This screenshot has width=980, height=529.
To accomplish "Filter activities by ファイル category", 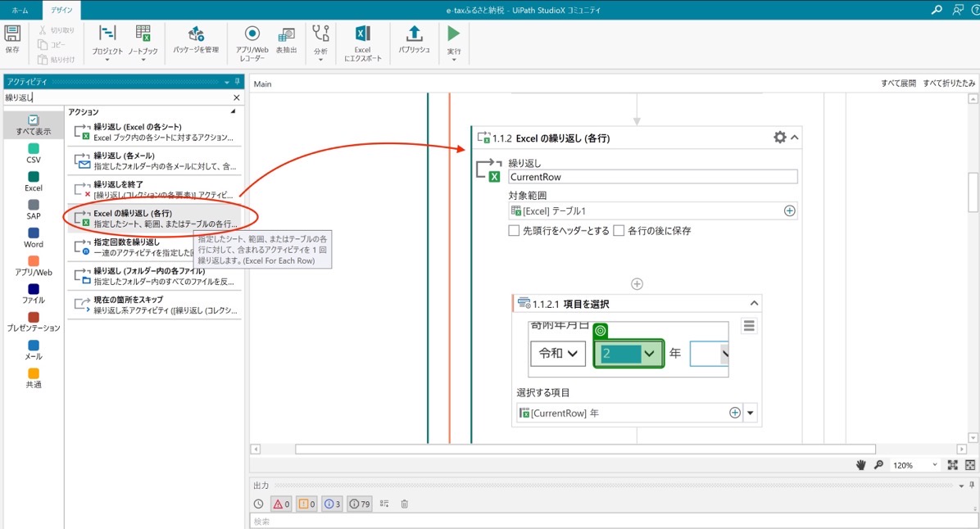I will point(34,293).
